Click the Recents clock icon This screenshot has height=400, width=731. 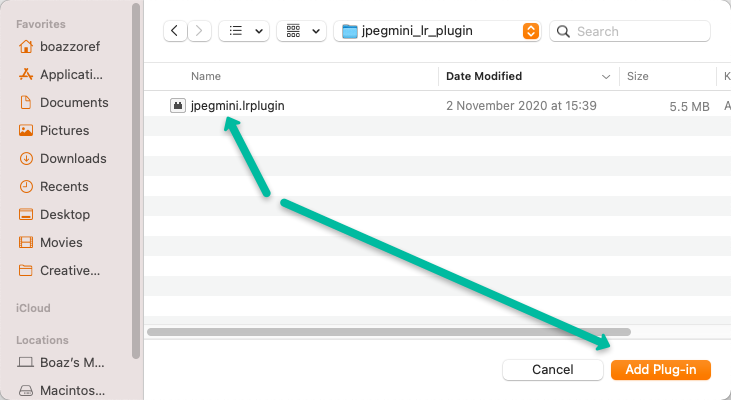pyautogui.click(x=26, y=186)
